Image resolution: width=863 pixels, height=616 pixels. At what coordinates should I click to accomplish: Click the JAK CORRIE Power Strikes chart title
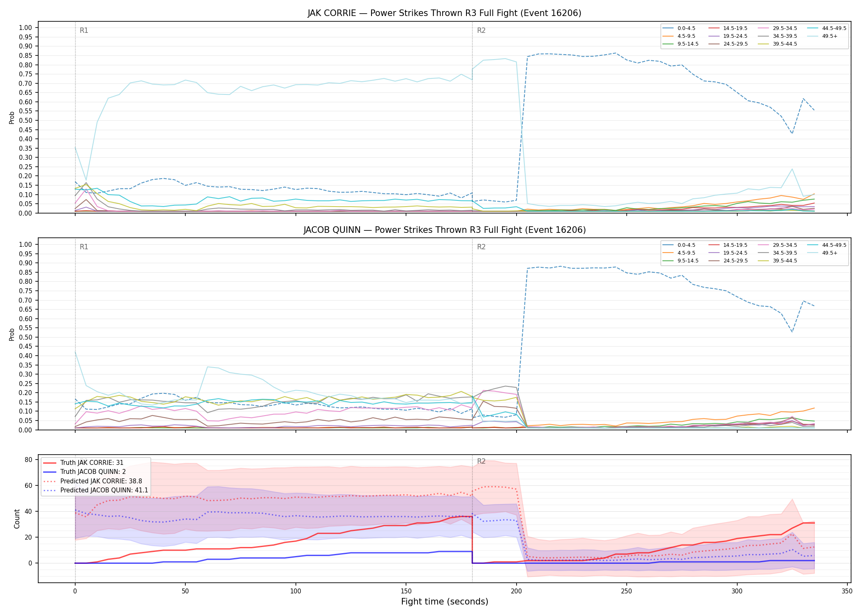click(444, 13)
